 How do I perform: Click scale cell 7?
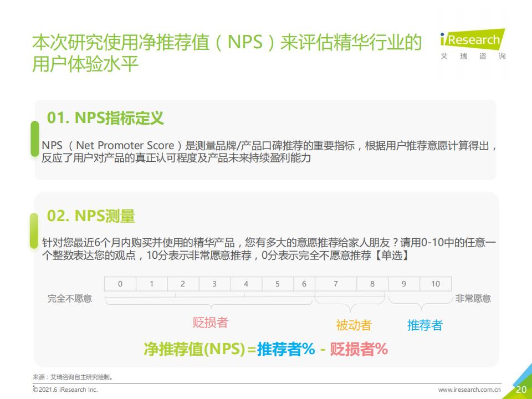[x=336, y=284]
